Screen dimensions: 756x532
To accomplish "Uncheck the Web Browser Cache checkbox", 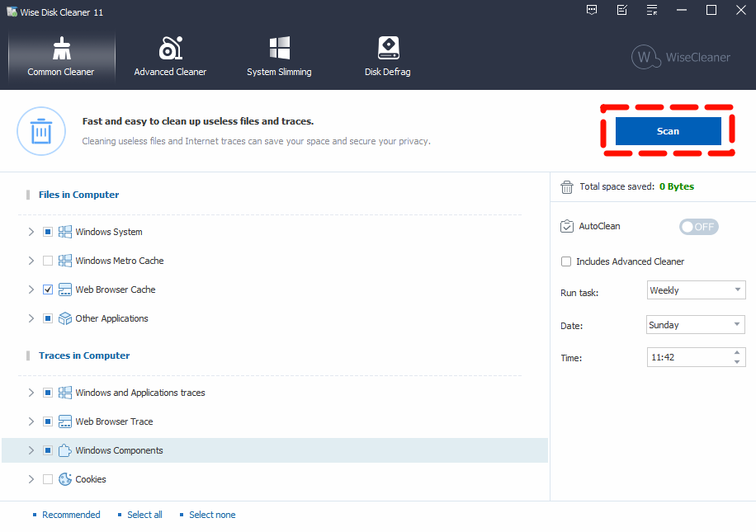I will (48, 290).
